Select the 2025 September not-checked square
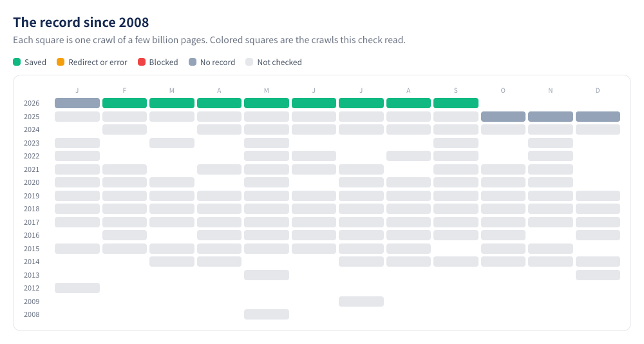This screenshot has height=344, width=644. 456,117
